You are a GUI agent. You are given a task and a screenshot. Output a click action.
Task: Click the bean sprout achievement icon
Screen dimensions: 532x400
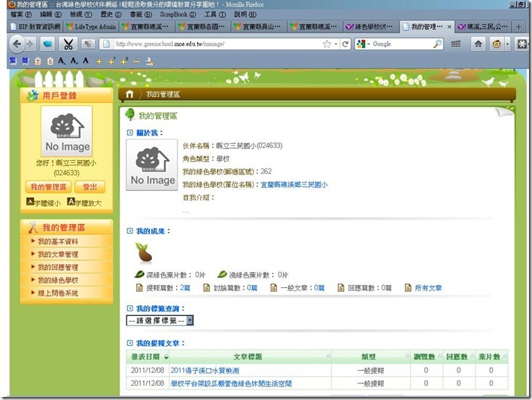[x=143, y=252]
